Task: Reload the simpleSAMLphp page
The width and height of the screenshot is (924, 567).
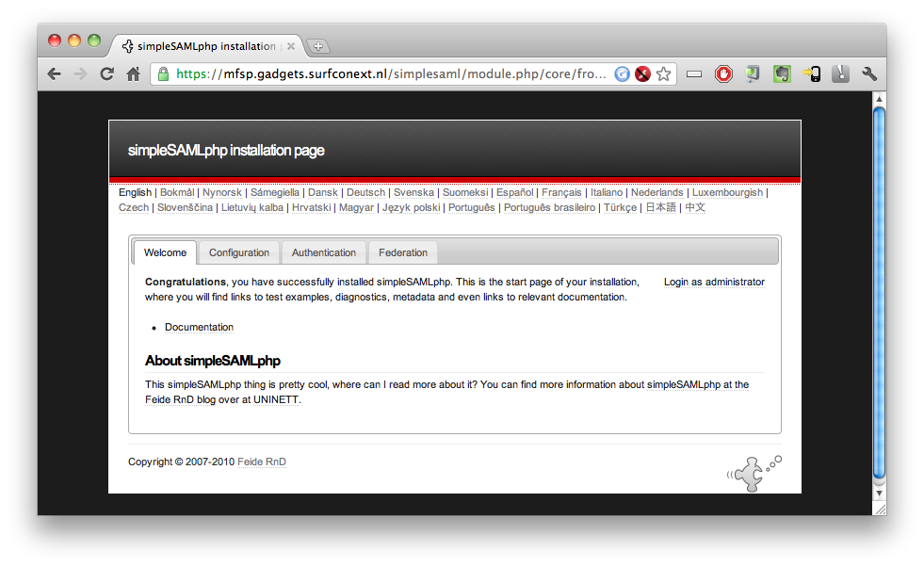Action: point(106,74)
